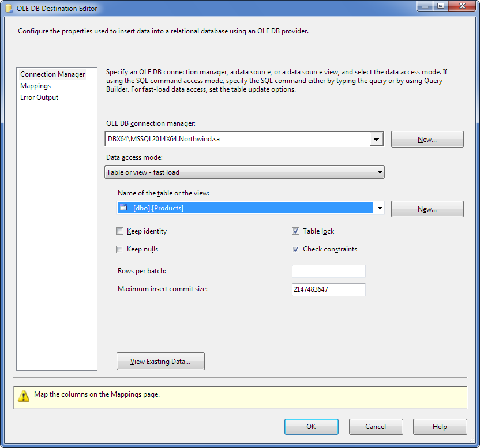Image resolution: width=480 pixels, height=448 pixels.
Task: Open the table or view name dropdown
Action: (380, 208)
